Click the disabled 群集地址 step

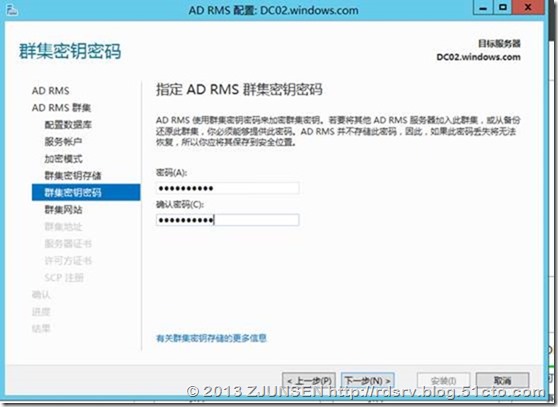pos(63,227)
